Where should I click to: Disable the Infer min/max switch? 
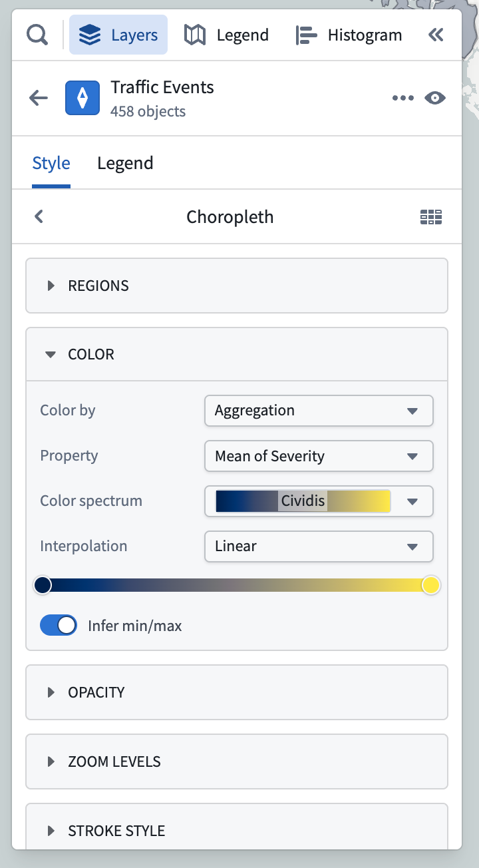[59, 625]
